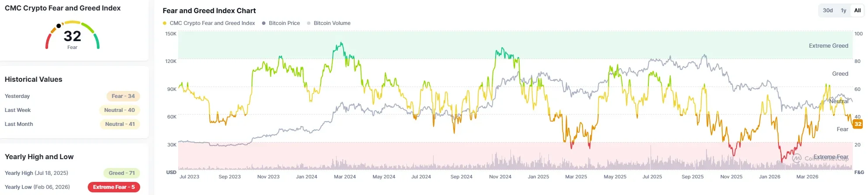Click the orange 32 current value marker

[858, 124]
